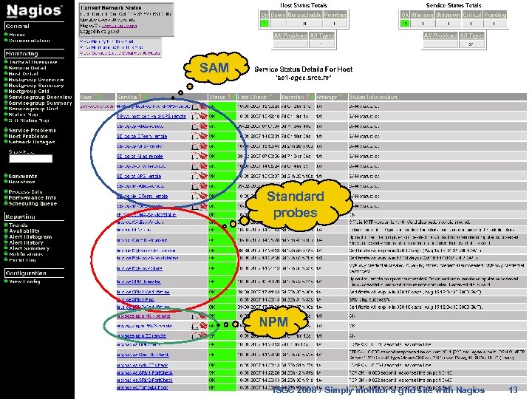Filter services by Unknown status

point(449,15)
